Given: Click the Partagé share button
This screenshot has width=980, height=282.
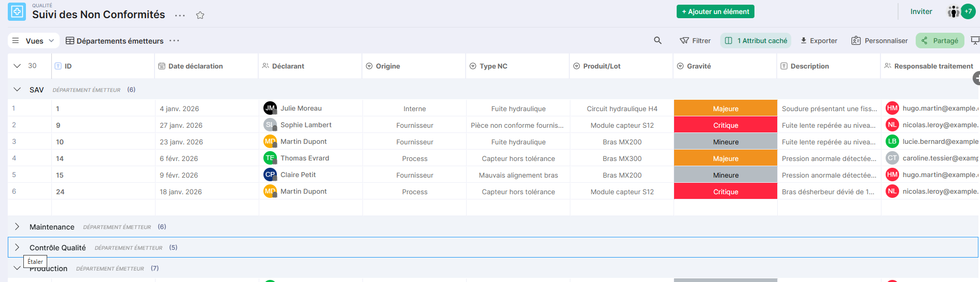Looking at the screenshot, I should (940, 41).
